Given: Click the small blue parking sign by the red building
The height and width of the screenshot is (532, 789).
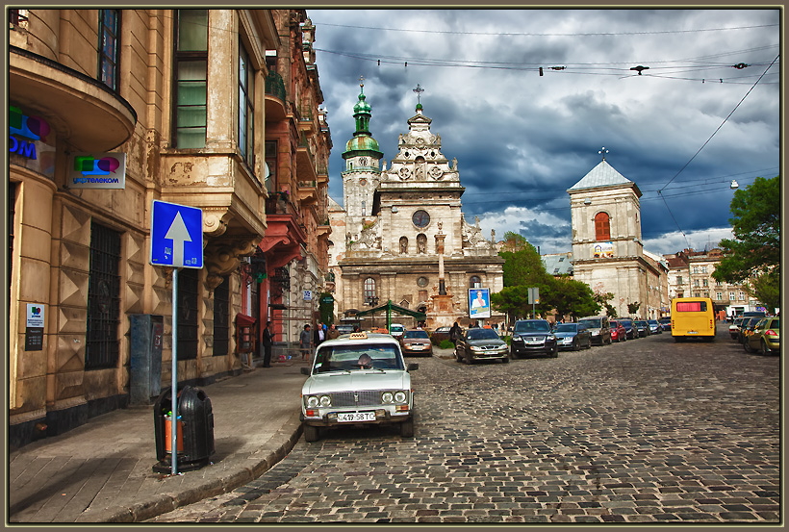Looking at the screenshot, I should click(x=307, y=295).
